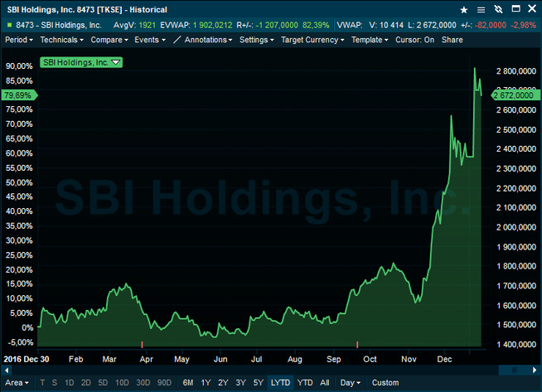Open the Events dropdown
This screenshot has width=542, height=392.
pos(150,40)
